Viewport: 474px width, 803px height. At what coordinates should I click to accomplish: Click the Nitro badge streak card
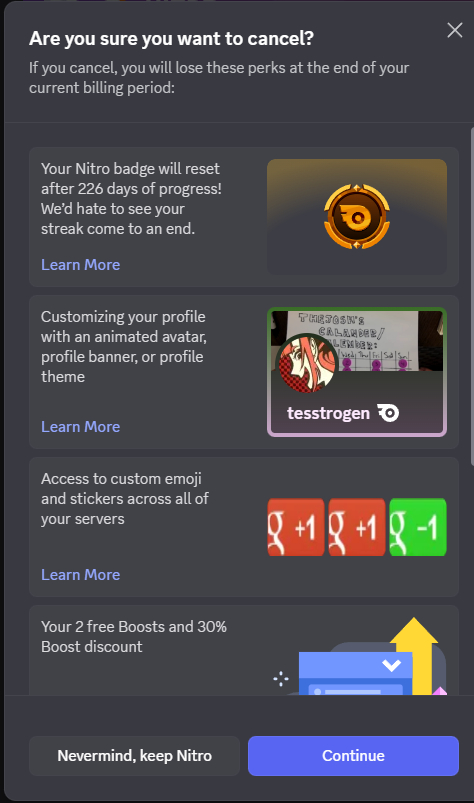pyautogui.click(x=244, y=217)
